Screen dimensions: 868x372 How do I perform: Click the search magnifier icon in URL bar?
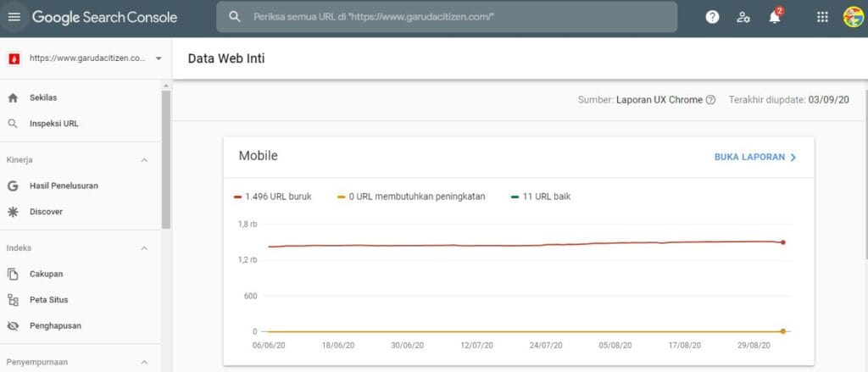[235, 17]
